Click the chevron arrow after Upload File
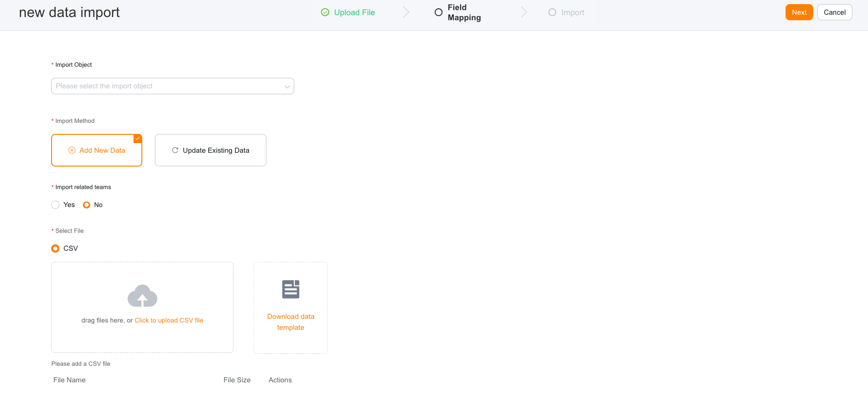Screen dimensions: 868x398 [x=406, y=12]
